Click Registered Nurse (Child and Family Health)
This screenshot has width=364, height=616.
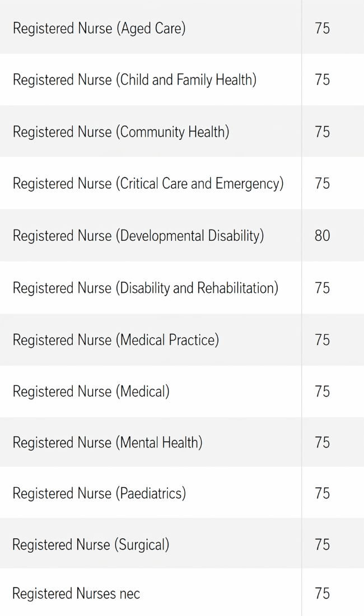click(135, 80)
